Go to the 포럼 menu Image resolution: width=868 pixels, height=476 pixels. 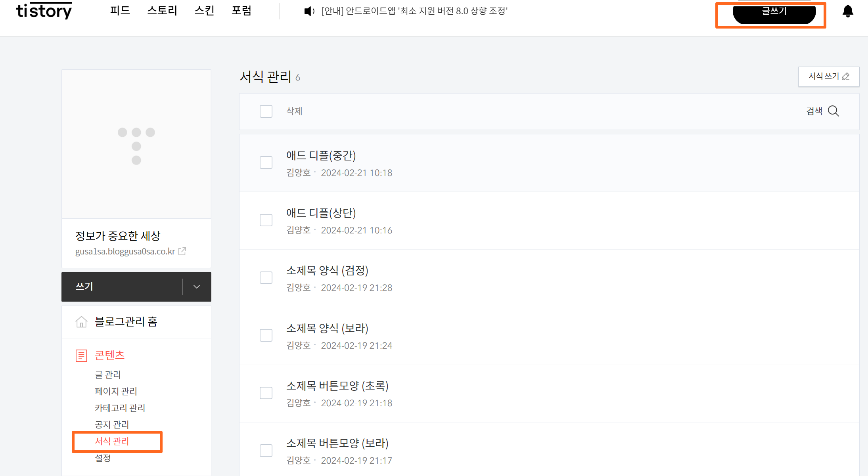[241, 11]
